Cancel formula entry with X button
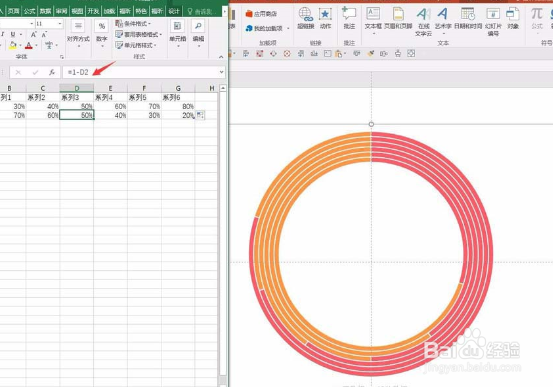Image resolution: width=553 pixels, height=387 pixels. point(18,72)
